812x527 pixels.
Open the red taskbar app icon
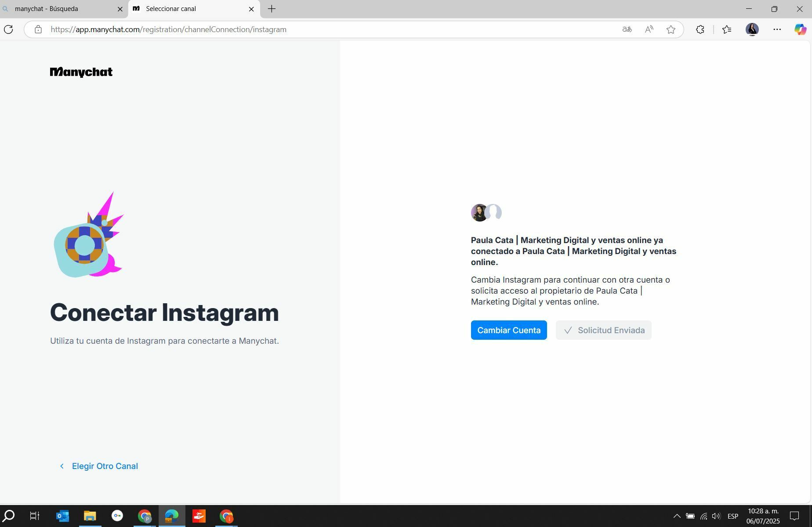[199, 516]
